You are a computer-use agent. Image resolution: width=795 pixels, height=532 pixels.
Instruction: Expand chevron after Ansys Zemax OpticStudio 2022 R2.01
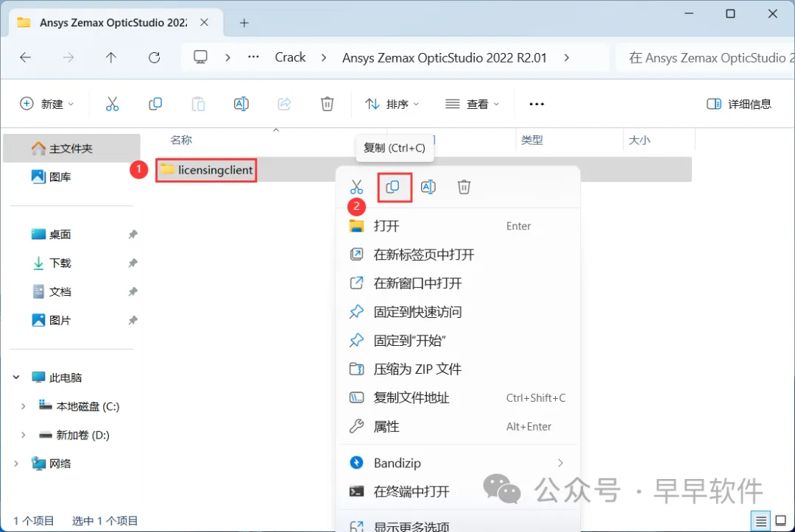[566, 57]
